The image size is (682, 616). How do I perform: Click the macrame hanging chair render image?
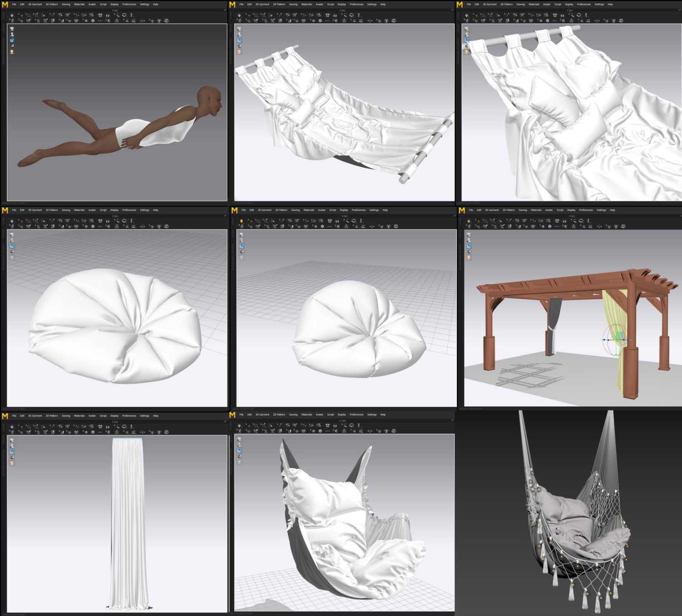573,509
